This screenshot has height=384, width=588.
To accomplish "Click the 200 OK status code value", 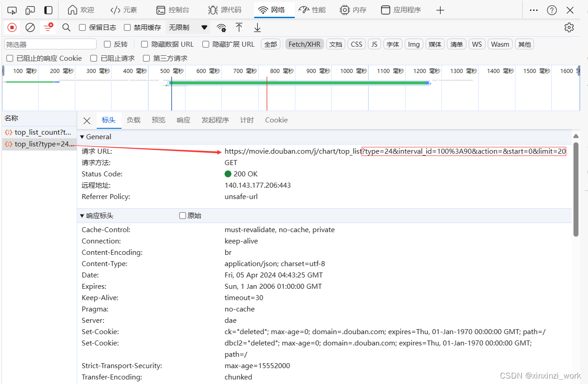I will [x=241, y=174].
